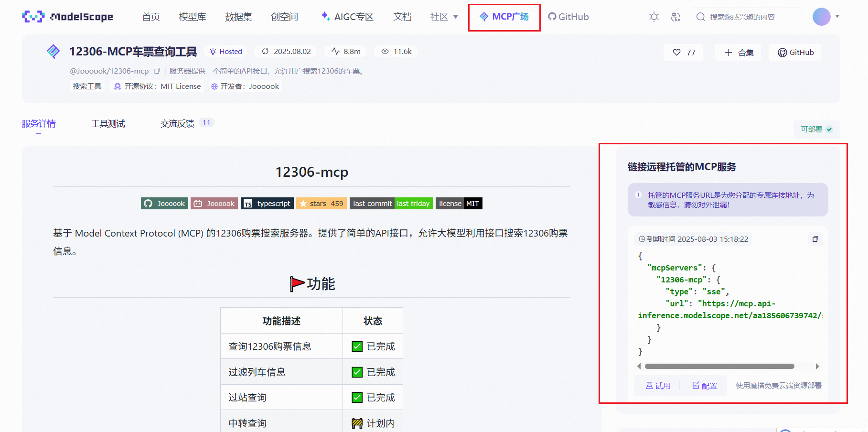Click the 过滤列车信息 table cell

(x=281, y=372)
